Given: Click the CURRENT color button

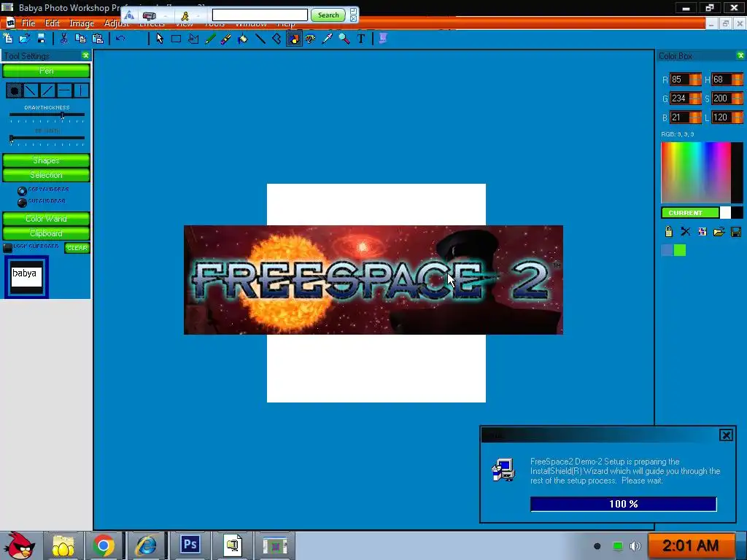Looking at the screenshot, I should (x=690, y=213).
